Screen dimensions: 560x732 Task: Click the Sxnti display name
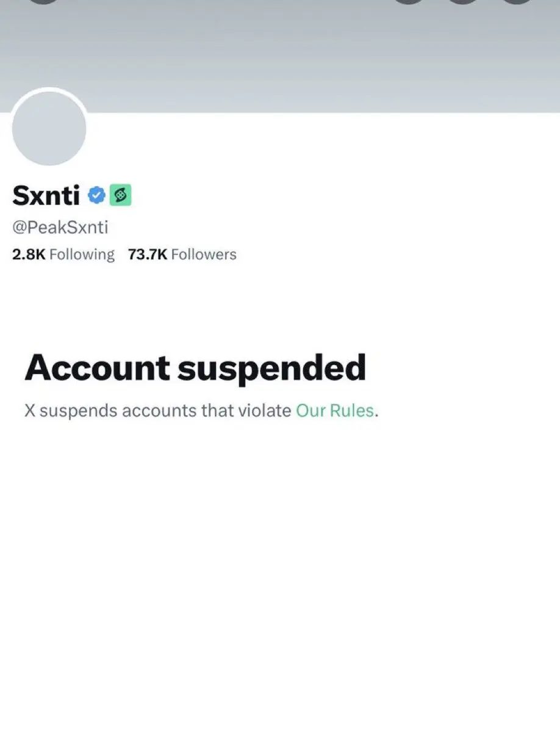tap(46, 195)
